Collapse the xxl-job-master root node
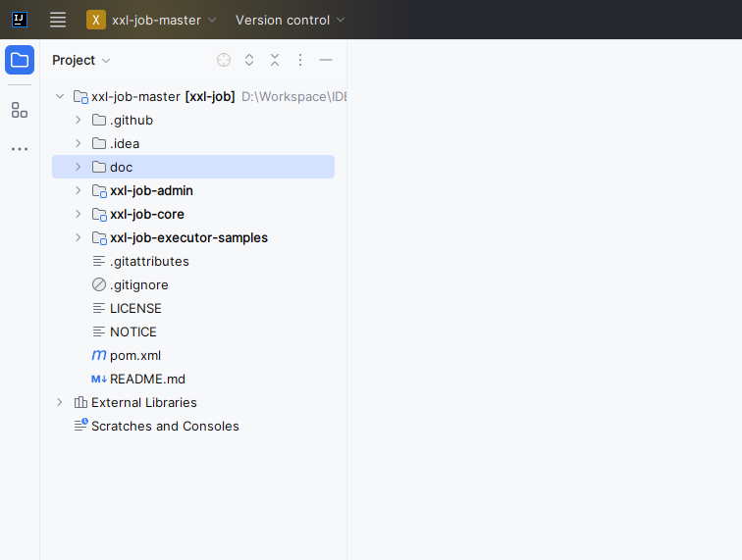 [x=60, y=96]
